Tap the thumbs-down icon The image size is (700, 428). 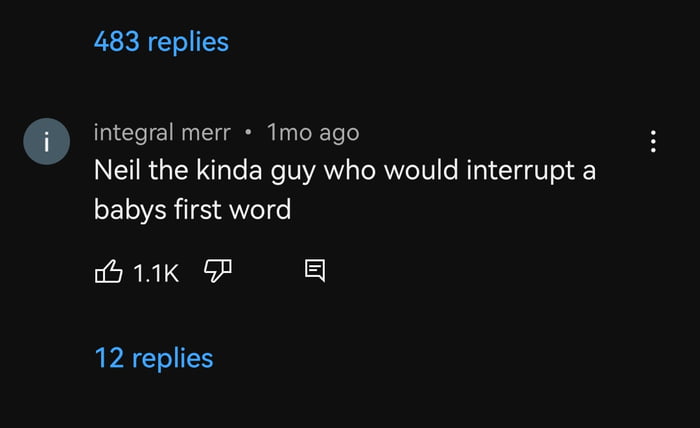[x=218, y=270]
